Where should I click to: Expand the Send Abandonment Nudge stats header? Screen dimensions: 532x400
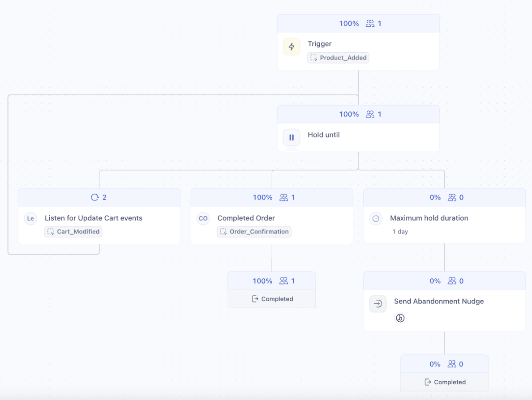coord(444,281)
